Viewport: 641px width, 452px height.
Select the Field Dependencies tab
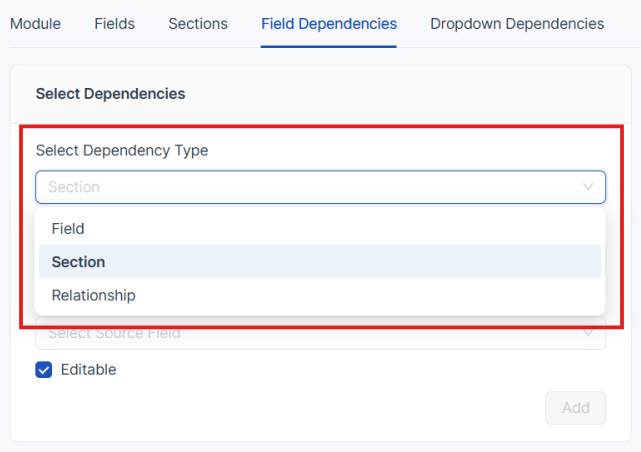pos(329,23)
